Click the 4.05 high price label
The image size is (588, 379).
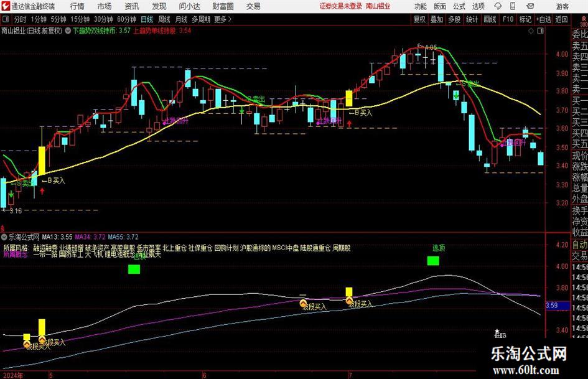431,48
